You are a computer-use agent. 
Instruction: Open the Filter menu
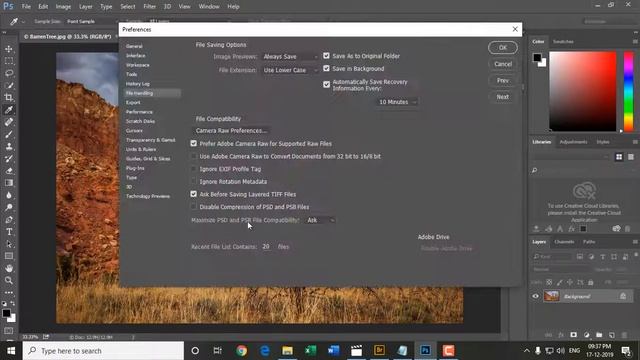pyautogui.click(x=149, y=7)
